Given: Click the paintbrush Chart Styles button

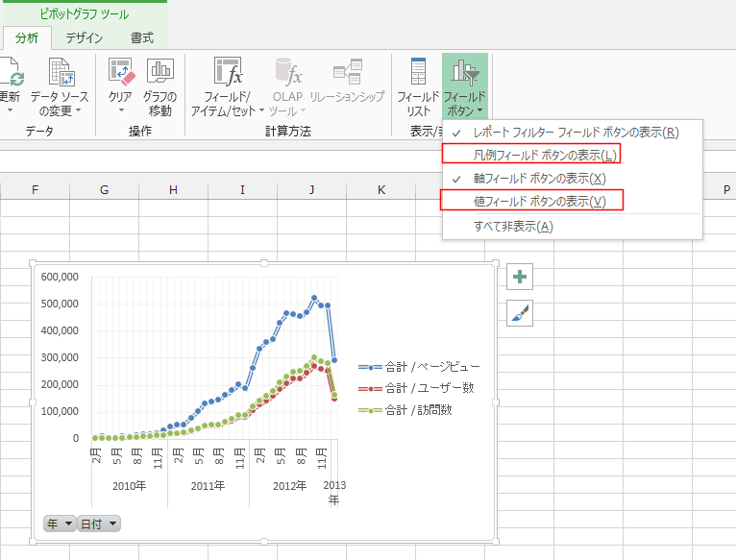Looking at the screenshot, I should (520, 313).
